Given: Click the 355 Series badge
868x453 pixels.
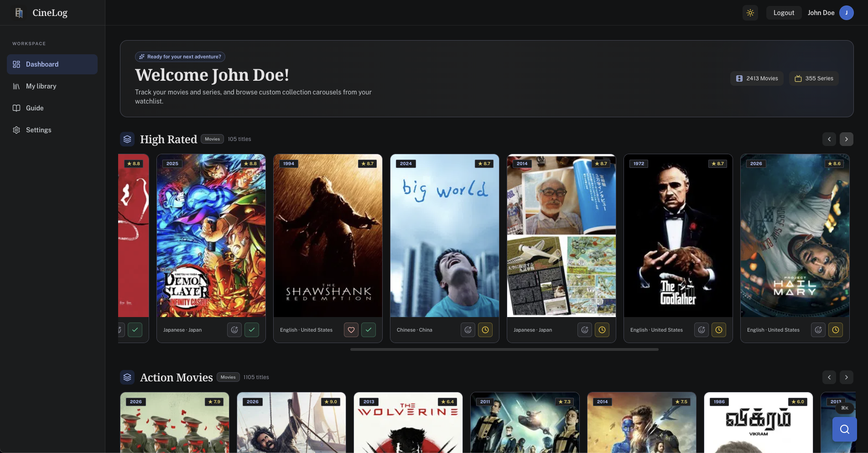Looking at the screenshot, I should pos(814,78).
